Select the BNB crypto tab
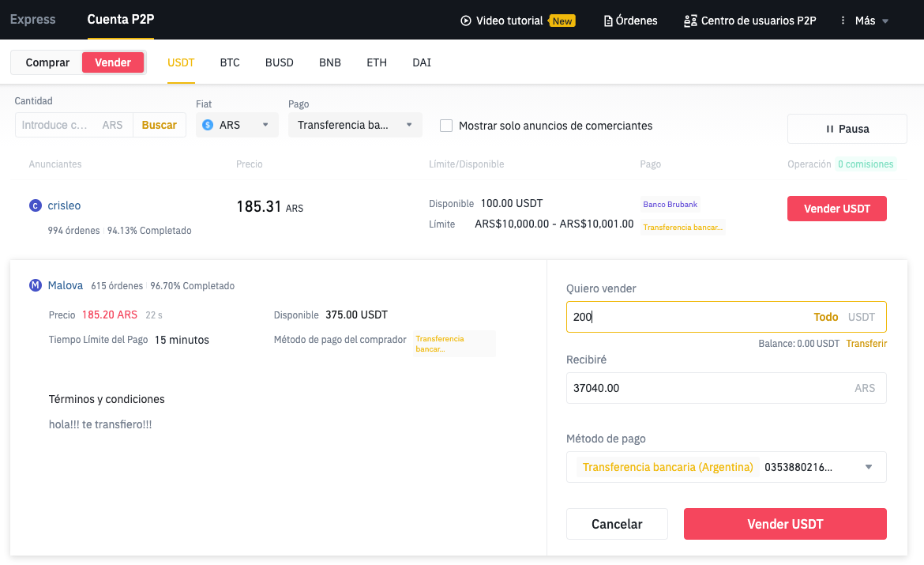 tap(330, 62)
